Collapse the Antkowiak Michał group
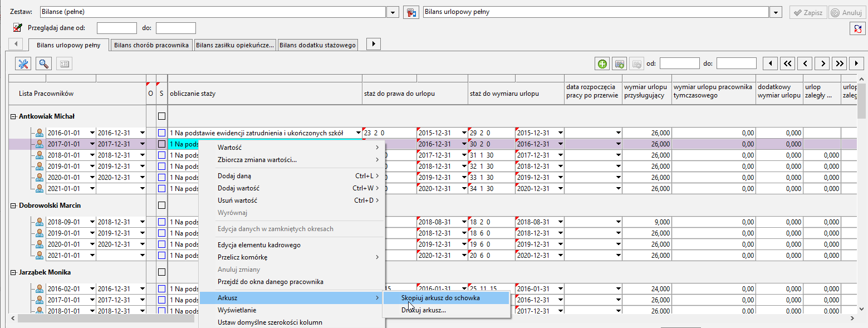Image resolution: width=868 pixels, height=328 pixels. point(13,116)
